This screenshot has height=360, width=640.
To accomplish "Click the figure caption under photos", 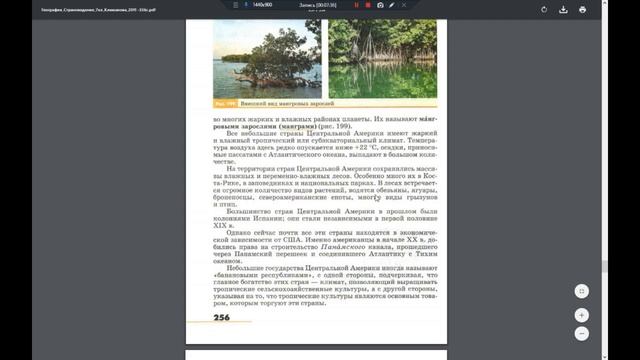I will tap(287, 104).
